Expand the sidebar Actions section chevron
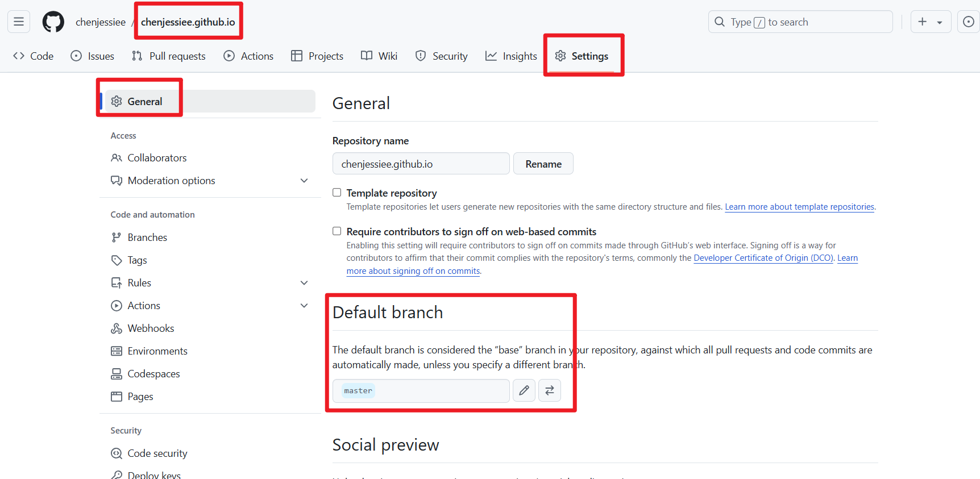The width and height of the screenshot is (980, 479). [x=304, y=306]
